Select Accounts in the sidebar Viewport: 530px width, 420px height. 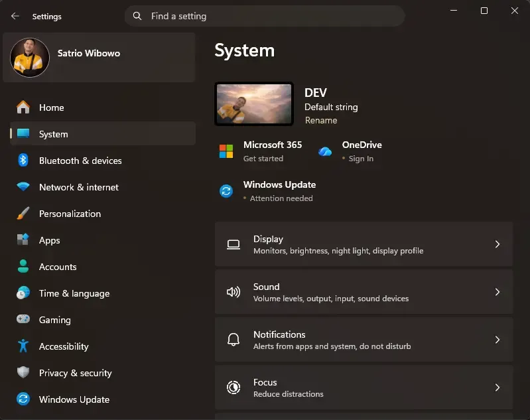tap(58, 267)
